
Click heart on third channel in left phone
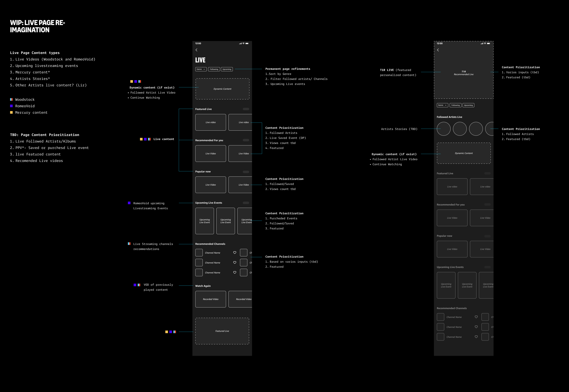tap(235, 272)
